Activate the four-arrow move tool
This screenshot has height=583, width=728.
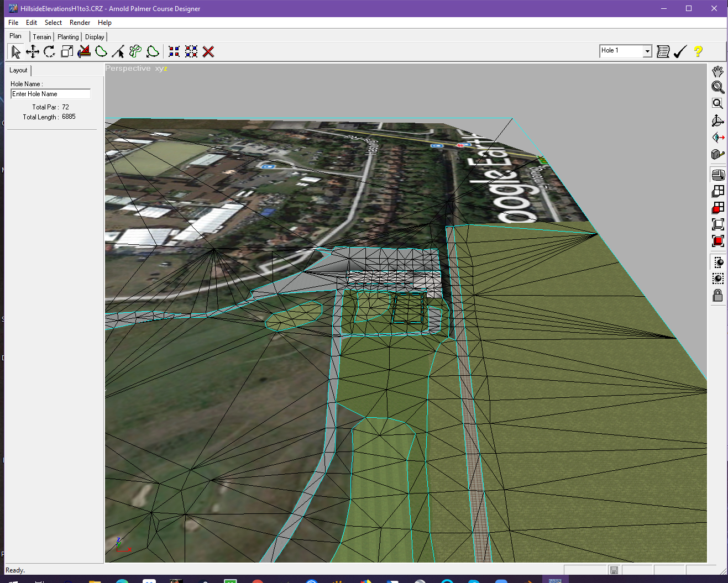point(33,52)
